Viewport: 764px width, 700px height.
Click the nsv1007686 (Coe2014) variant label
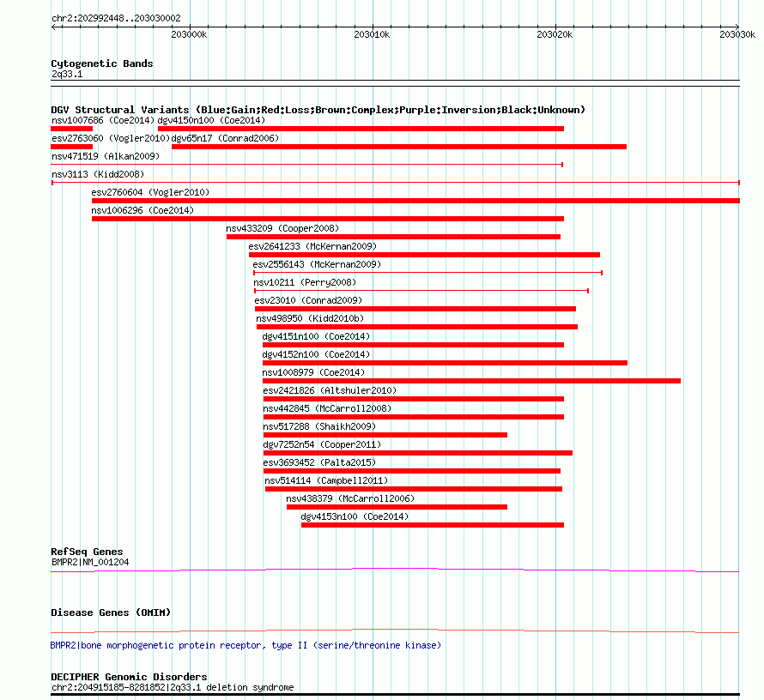click(x=103, y=120)
